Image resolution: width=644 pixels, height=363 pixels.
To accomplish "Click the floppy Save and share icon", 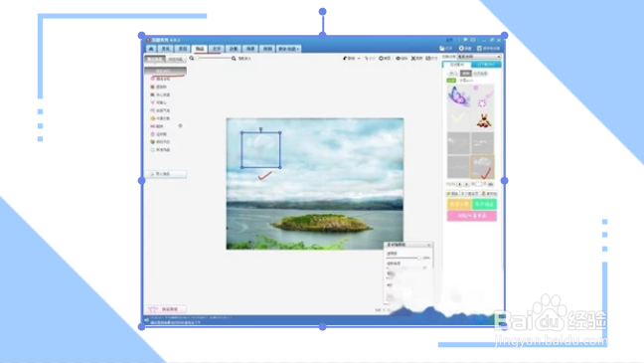I will [479, 49].
